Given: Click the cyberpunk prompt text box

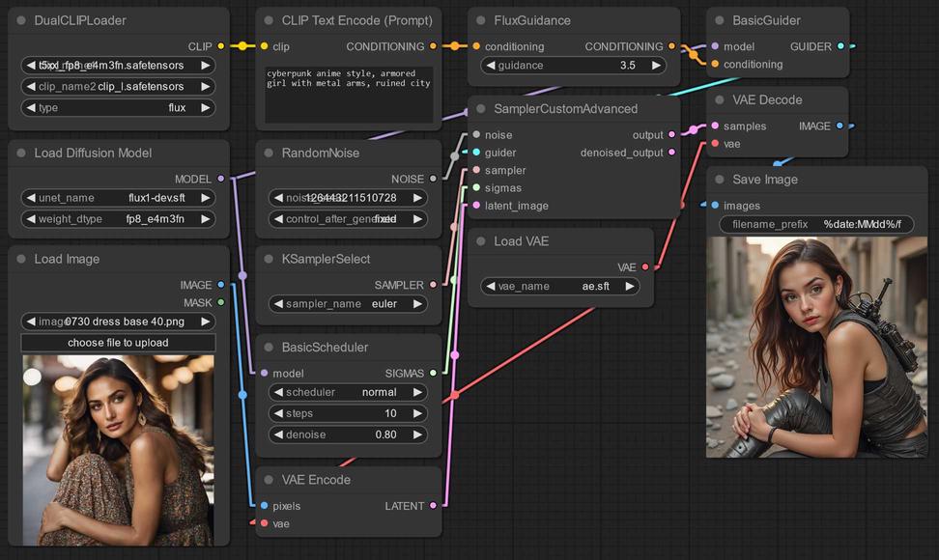Looking at the screenshot, I should (349, 95).
